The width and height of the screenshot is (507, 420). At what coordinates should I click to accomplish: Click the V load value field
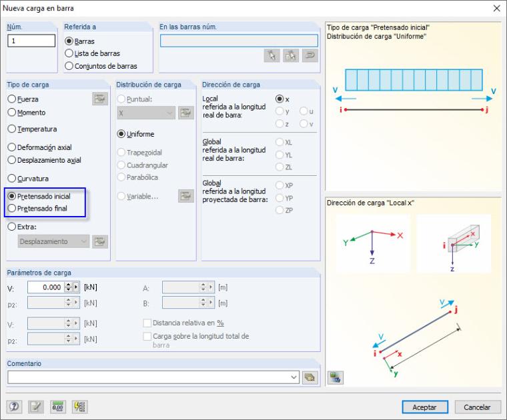click(x=46, y=287)
